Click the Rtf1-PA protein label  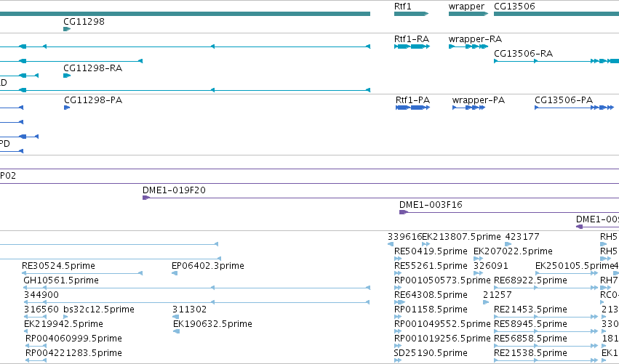pos(412,100)
